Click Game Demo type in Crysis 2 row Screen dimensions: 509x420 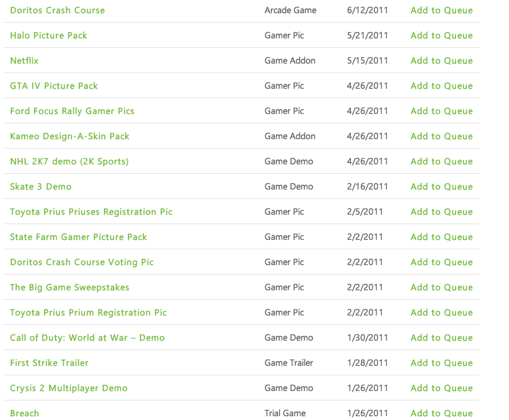[x=289, y=388]
